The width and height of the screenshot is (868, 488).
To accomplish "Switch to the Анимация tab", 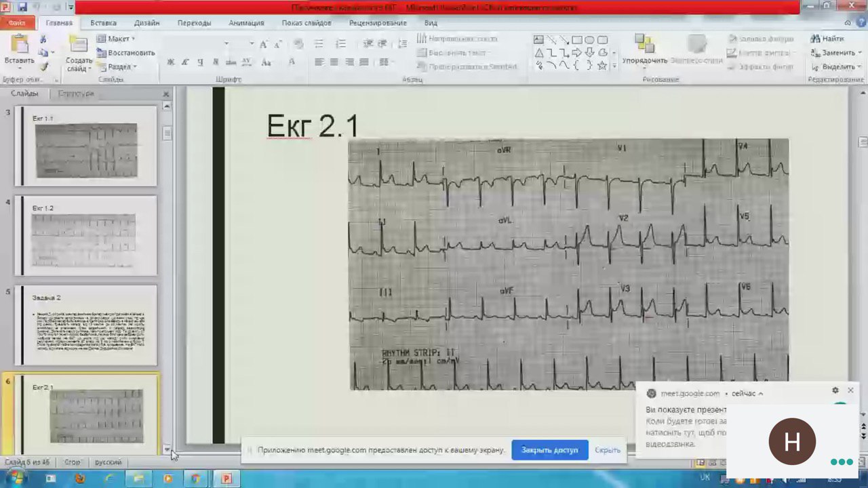I will point(246,22).
